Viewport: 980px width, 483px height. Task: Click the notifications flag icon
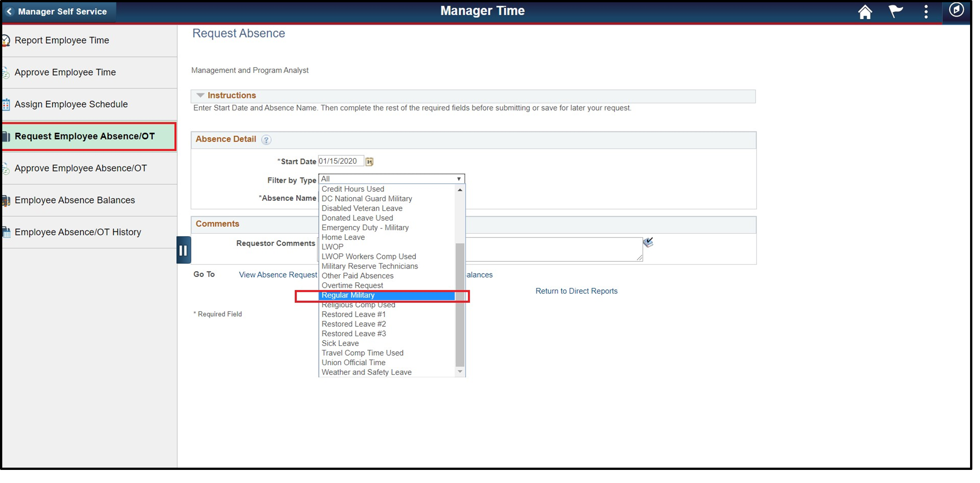click(x=896, y=11)
